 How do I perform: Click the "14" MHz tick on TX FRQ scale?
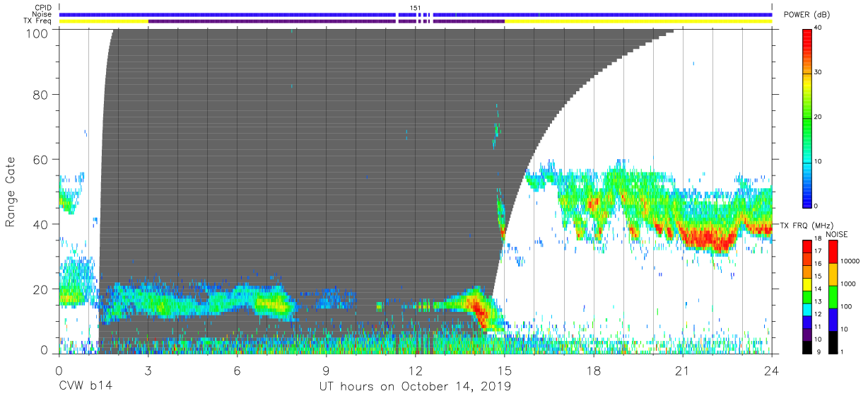819,289
